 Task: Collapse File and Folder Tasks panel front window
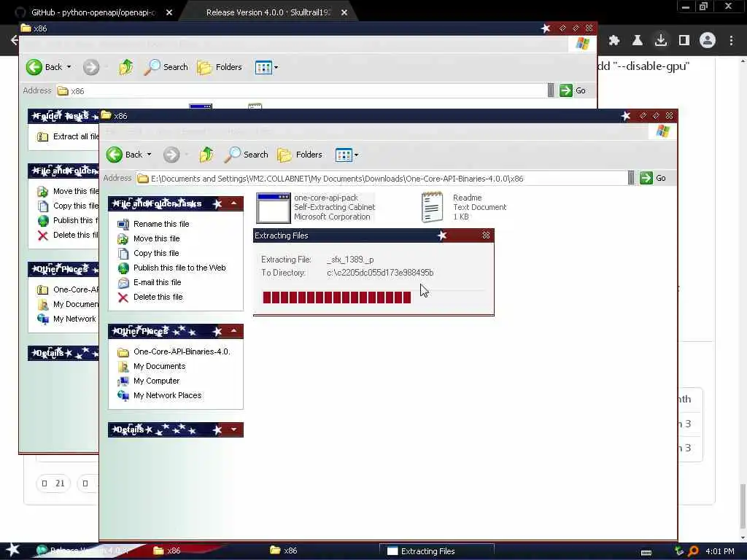pyautogui.click(x=234, y=204)
